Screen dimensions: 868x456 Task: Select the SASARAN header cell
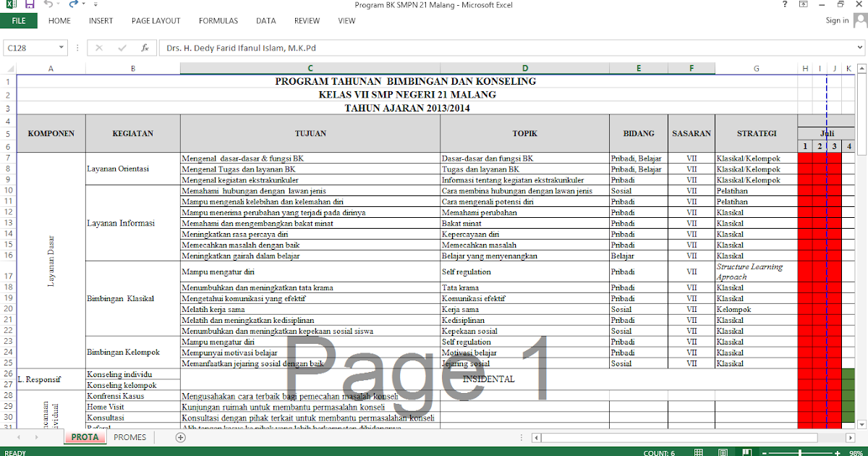692,133
